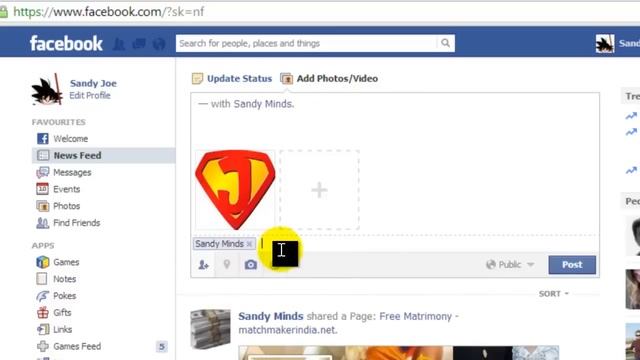Click the Find Friends people icon

[42, 223]
